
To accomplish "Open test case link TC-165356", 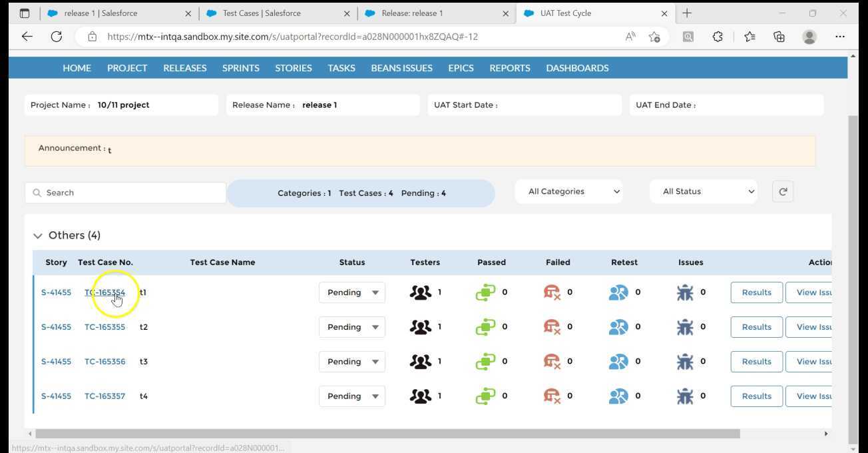I will click(x=105, y=361).
